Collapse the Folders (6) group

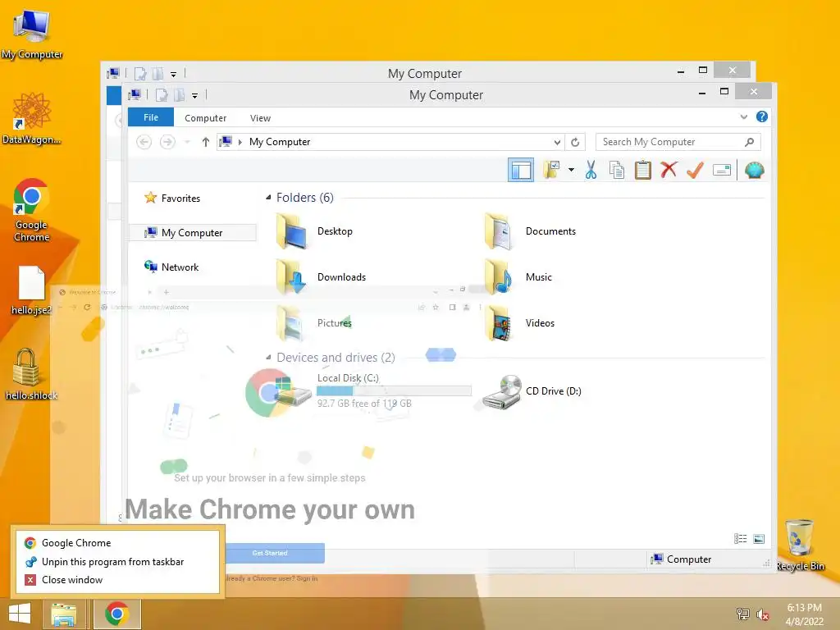click(268, 198)
